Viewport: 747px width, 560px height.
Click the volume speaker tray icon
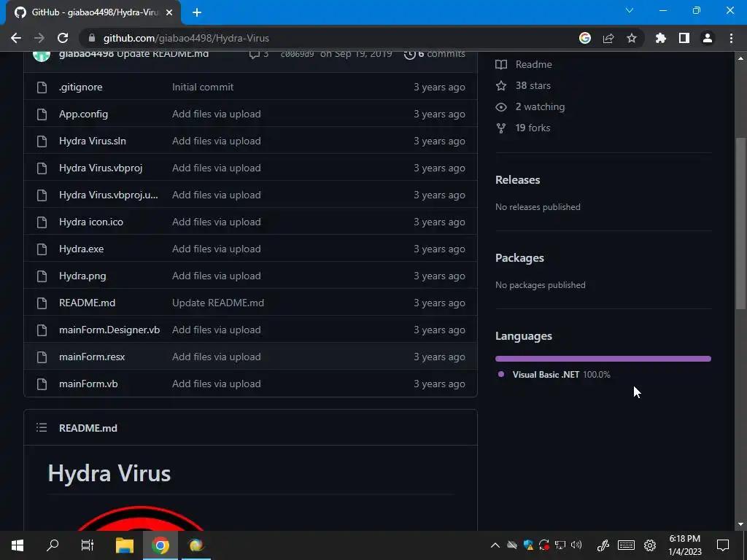click(576, 545)
